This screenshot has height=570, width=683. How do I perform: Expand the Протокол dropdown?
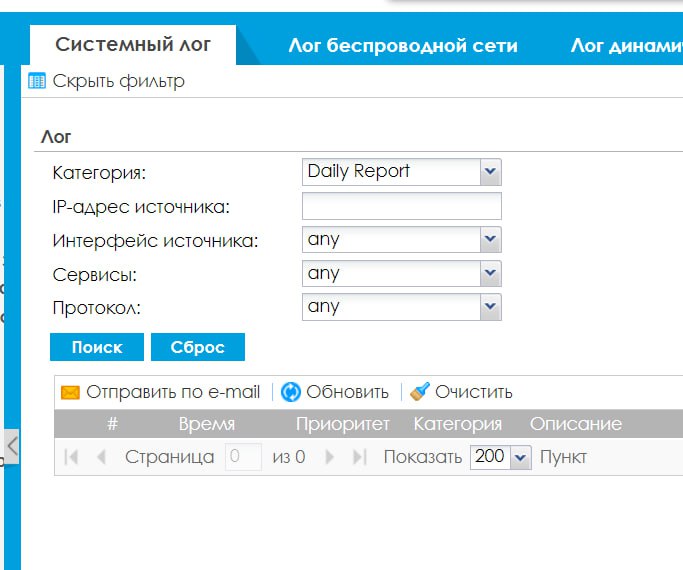click(490, 307)
